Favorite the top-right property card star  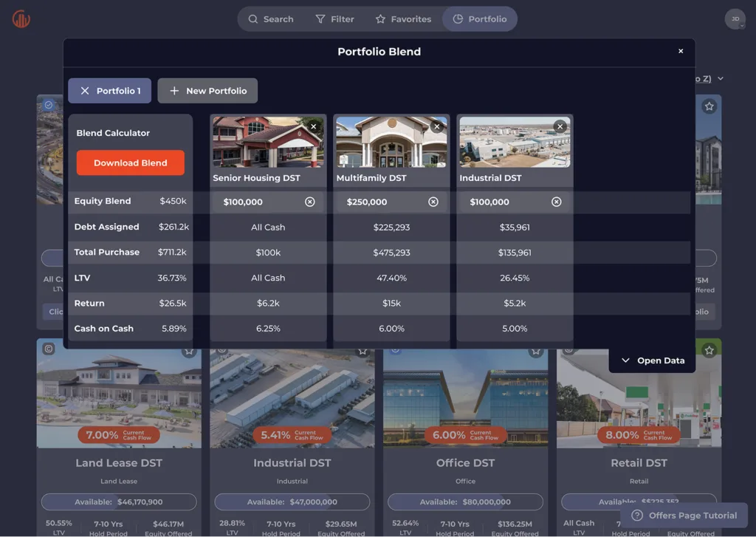[709, 106]
